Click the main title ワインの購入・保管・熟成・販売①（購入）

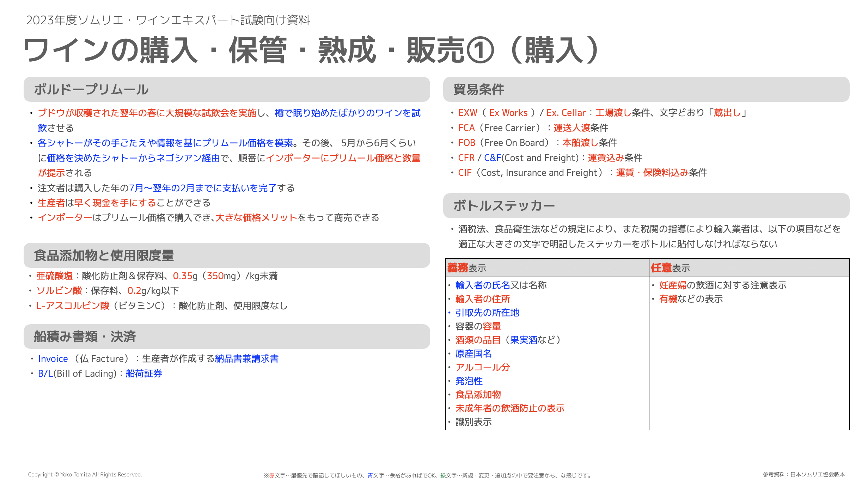311,50
